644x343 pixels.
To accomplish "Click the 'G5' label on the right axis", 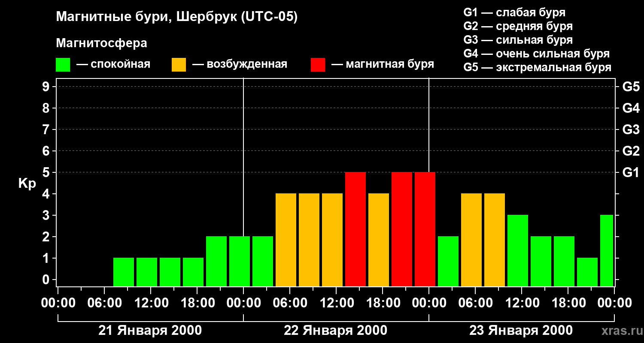I will click(631, 87).
